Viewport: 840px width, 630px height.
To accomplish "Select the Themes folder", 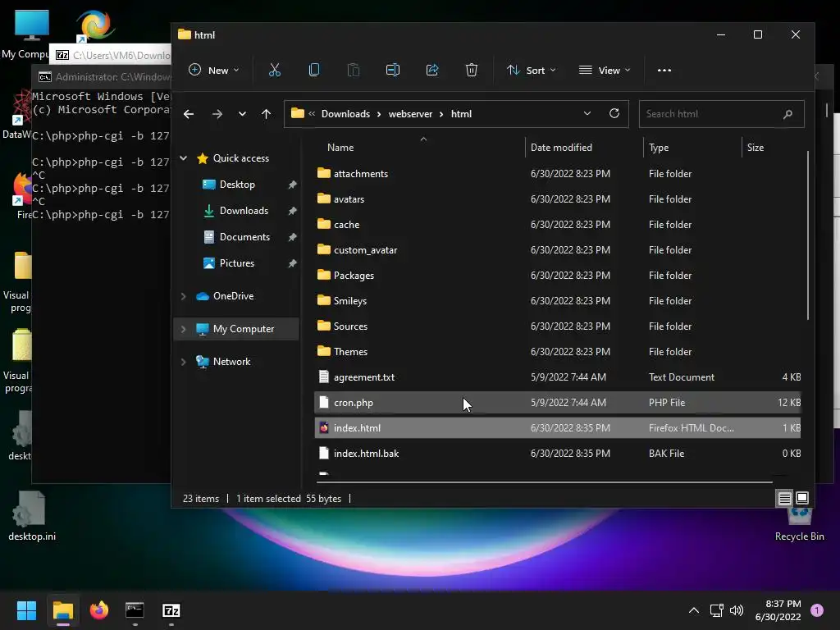I will click(x=557, y=351).
